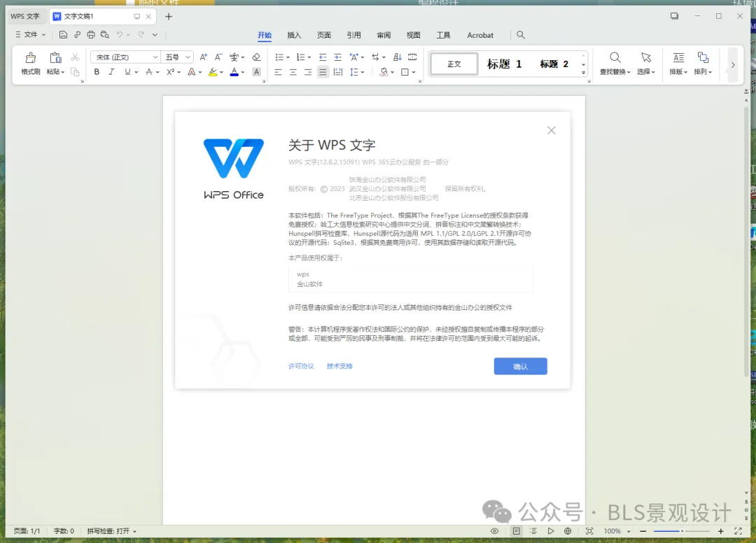Select the 标题 1 style

(504, 64)
